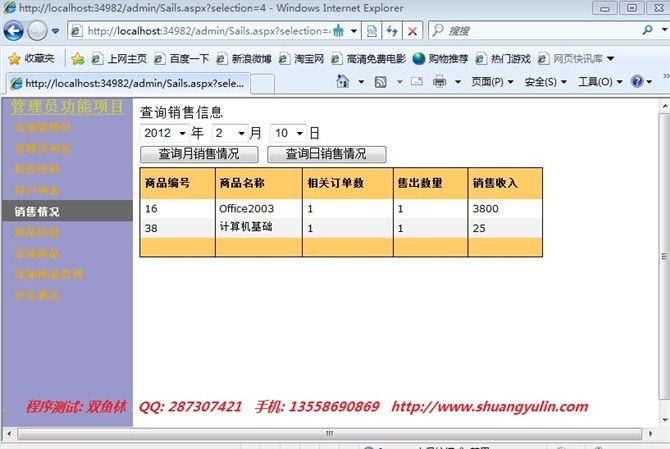
Task: Click product number cell 16
Action: [177, 208]
